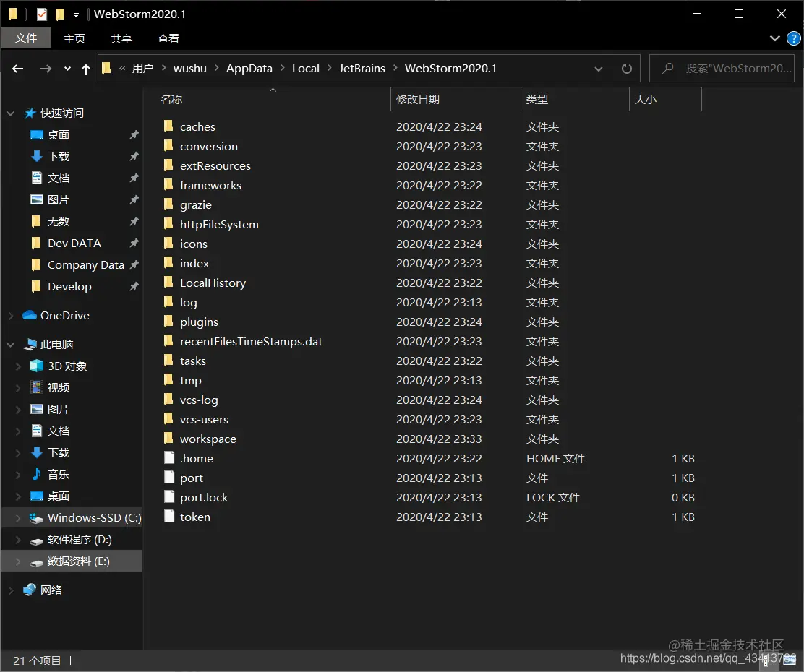Expand the ribbon with the chevron
Image resolution: width=804 pixels, height=672 pixels.
pos(775,38)
